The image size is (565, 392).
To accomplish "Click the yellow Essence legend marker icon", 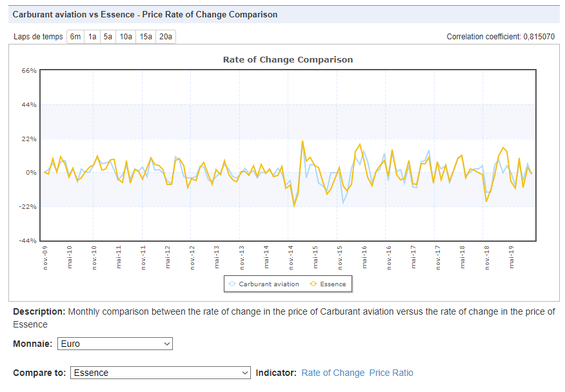I will click(313, 284).
